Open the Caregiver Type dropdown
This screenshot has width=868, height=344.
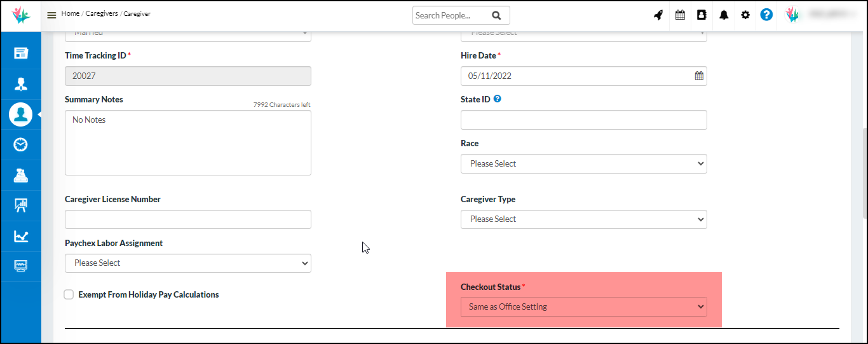583,219
